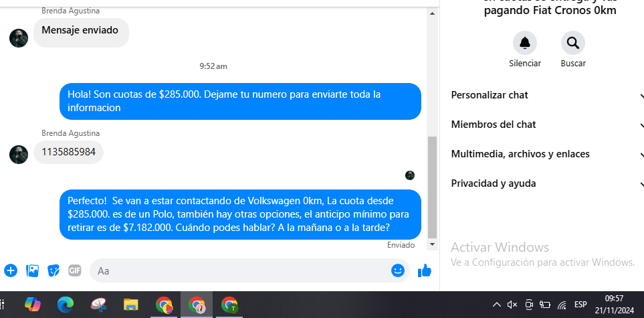The height and width of the screenshot is (318, 644).
Task: Click the 'Hola! Son cuotas' message
Action: 240,101
